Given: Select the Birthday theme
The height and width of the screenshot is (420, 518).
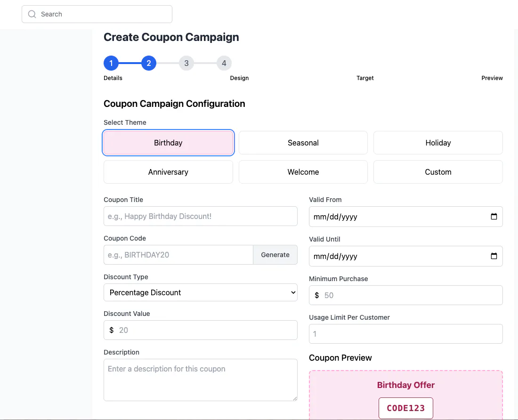Looking at the screenshot, I should (168, 143).
